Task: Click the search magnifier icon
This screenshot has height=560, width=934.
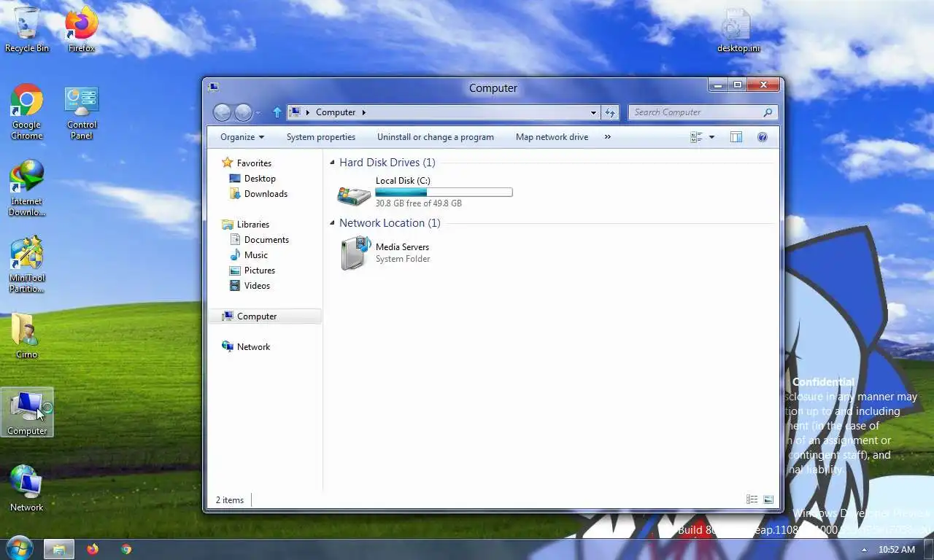Action: [768, 112]
